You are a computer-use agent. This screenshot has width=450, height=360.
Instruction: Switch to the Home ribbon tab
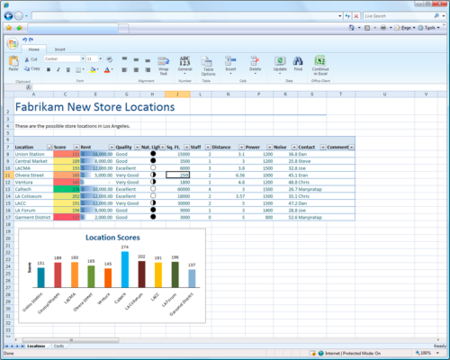(34, 49)
